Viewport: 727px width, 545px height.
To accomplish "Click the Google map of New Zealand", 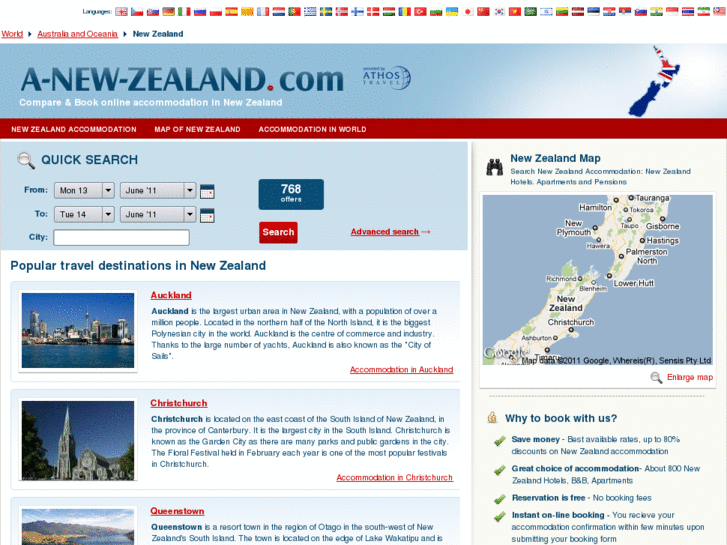I will pyautogui.click(x=598, y=280).
